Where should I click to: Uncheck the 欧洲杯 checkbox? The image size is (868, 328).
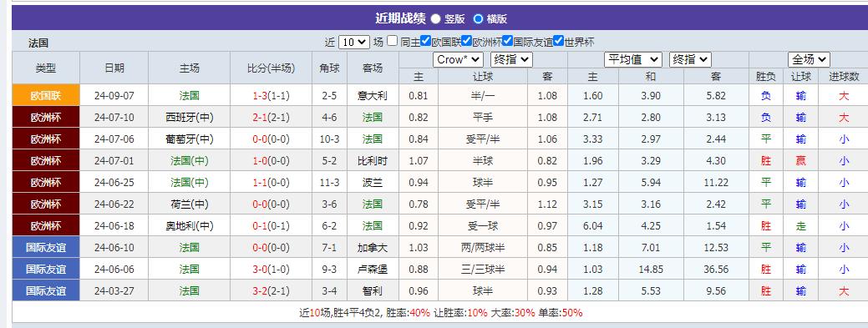tap(467, 41)
